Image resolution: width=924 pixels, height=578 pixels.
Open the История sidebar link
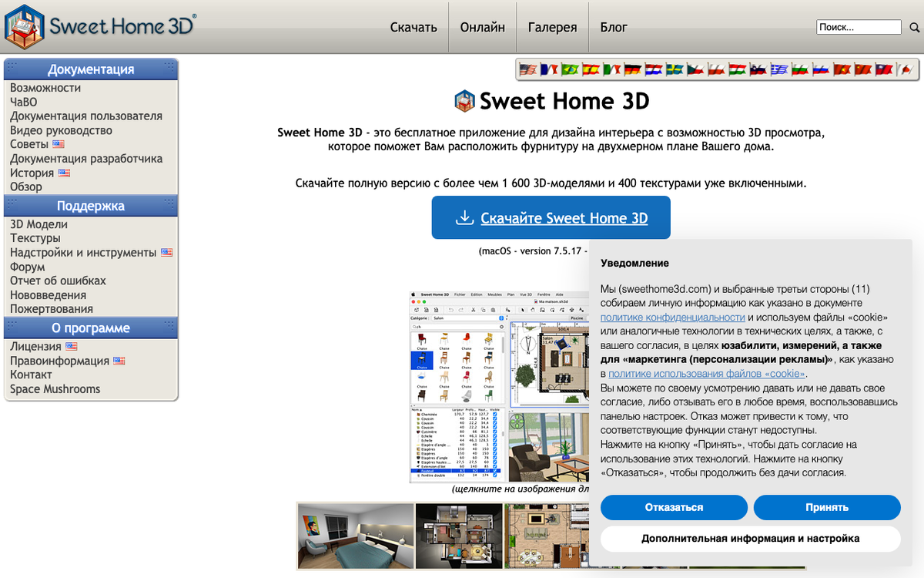pyautogui.click(x=32, y=173)
